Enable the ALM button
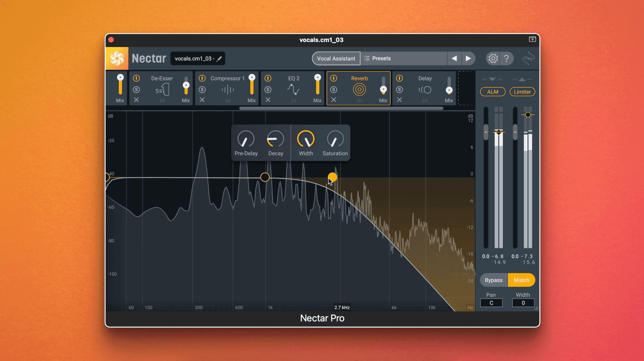Image resolution: width=644 pixels, height=361 pixels. pyautogui.click(x=493, y=92)
